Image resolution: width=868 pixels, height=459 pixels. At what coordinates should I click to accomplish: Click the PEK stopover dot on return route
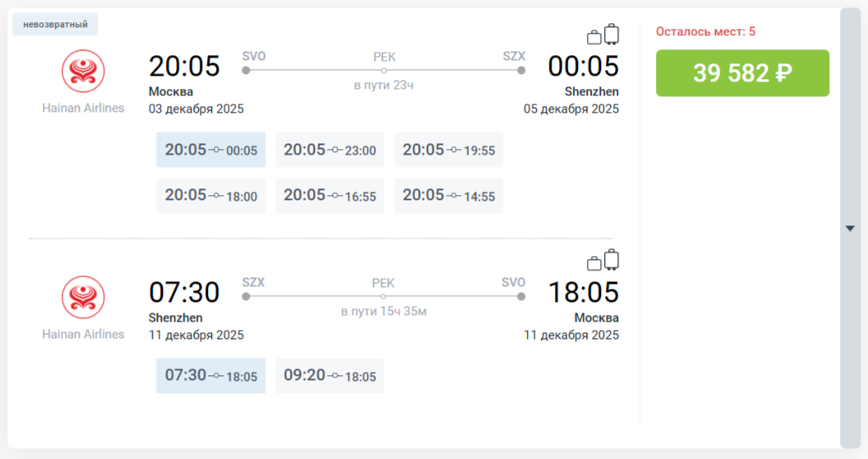tap(384, 296)
